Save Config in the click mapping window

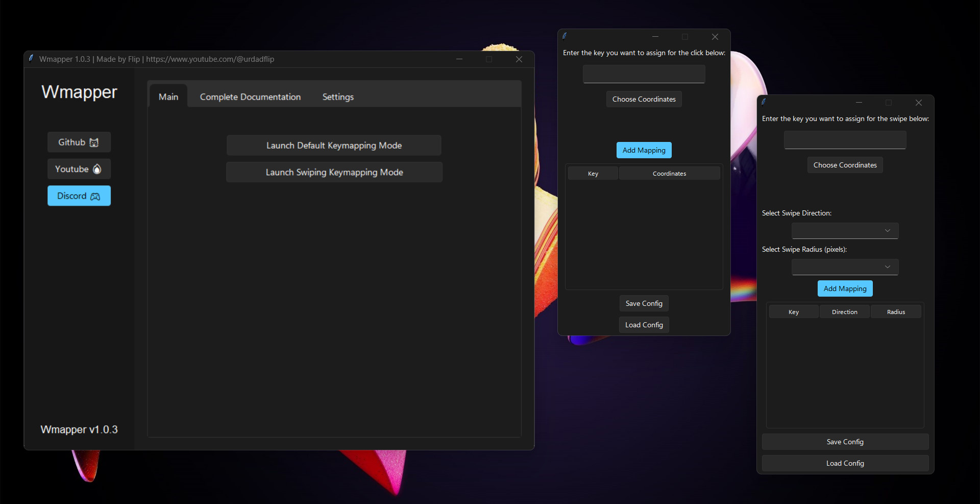point(644,303)
